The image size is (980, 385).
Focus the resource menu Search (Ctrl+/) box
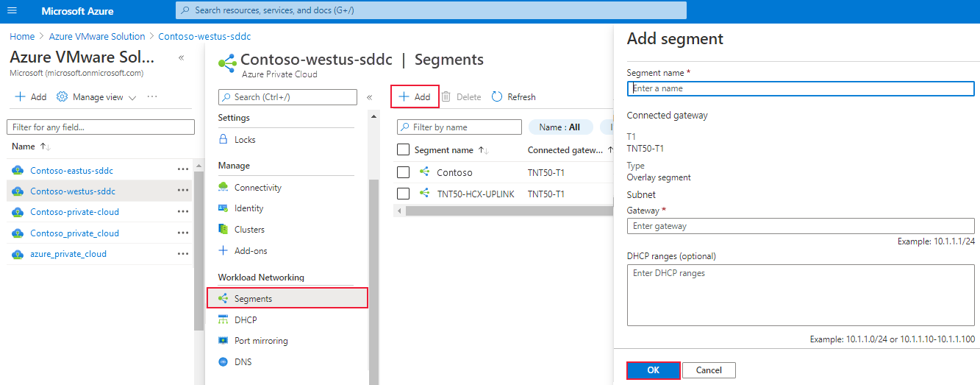287,97
